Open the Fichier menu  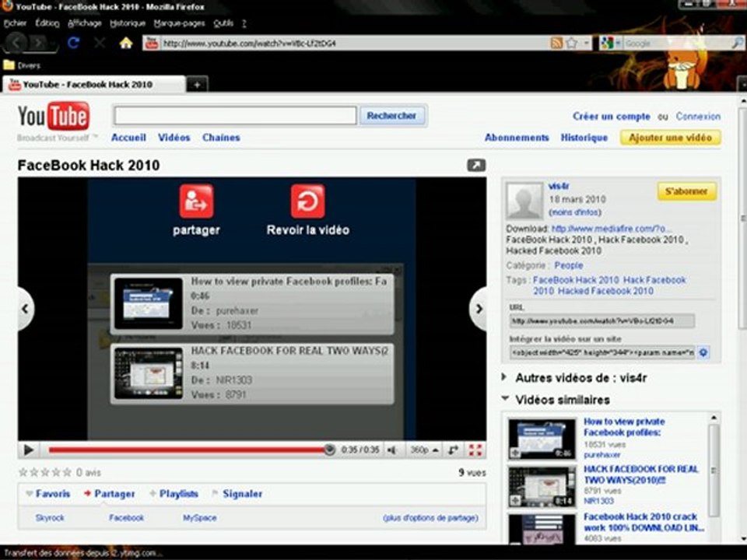[15, 23]
